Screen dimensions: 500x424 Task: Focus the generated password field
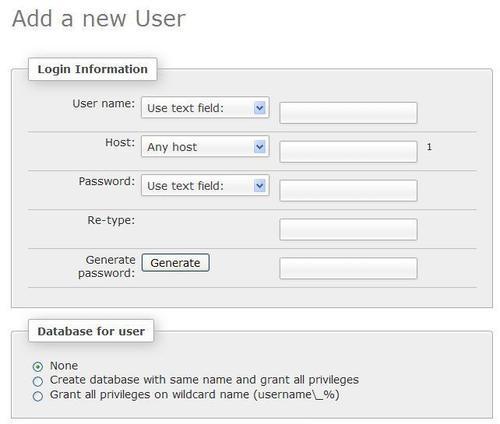[348, 268]
